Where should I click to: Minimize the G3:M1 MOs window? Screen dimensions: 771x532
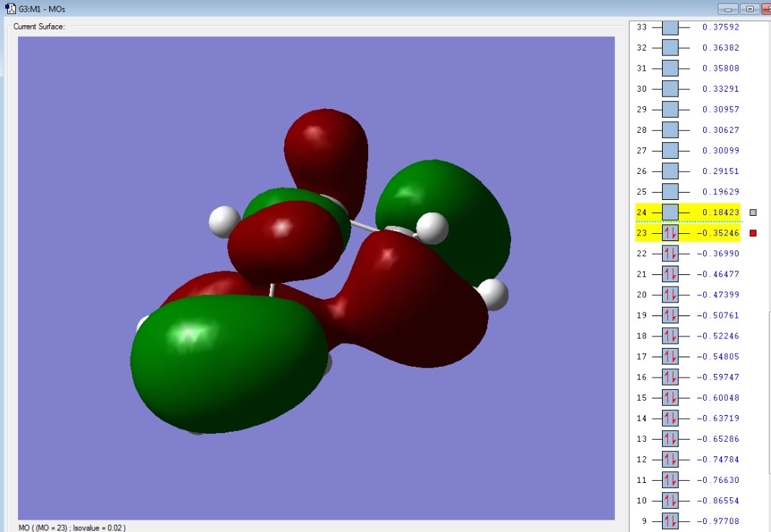[728, 9]
